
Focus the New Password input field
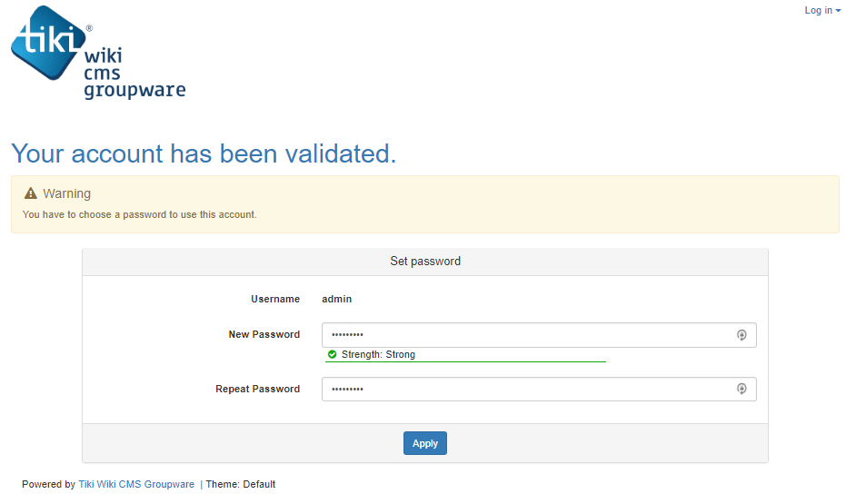[527, 335]
